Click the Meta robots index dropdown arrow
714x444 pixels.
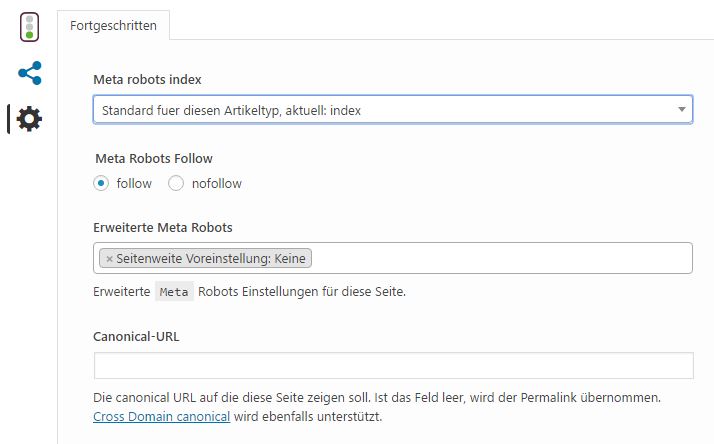coord(681,109)
